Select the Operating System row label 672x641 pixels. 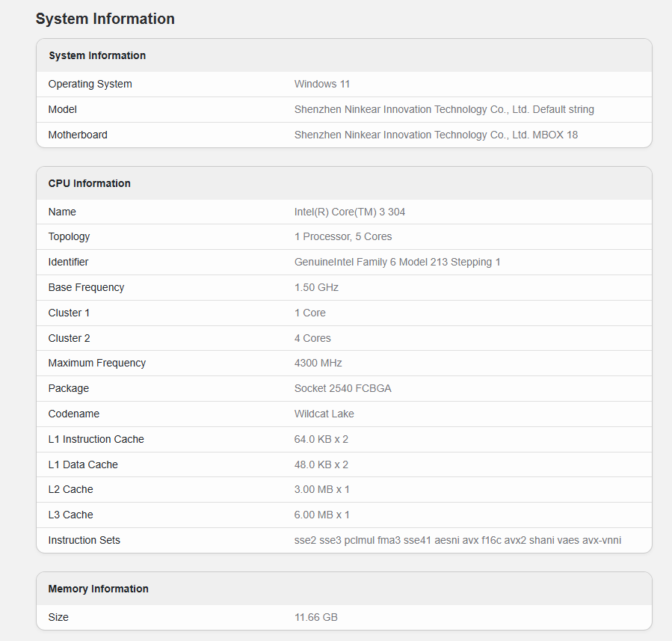[90, 84]
